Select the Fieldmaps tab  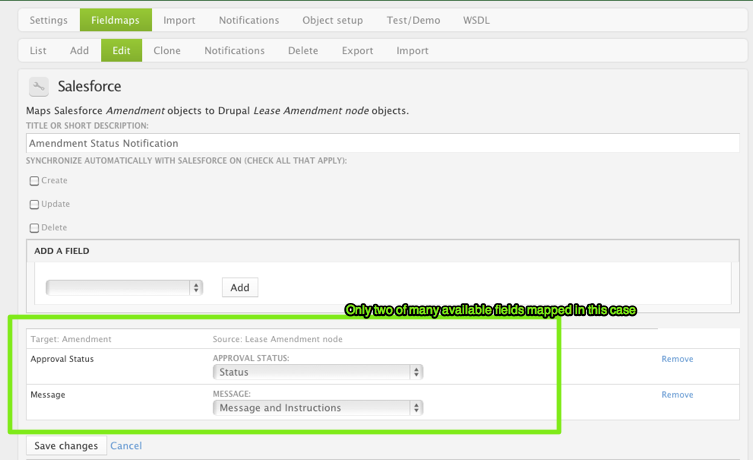[x=115, y=20]
